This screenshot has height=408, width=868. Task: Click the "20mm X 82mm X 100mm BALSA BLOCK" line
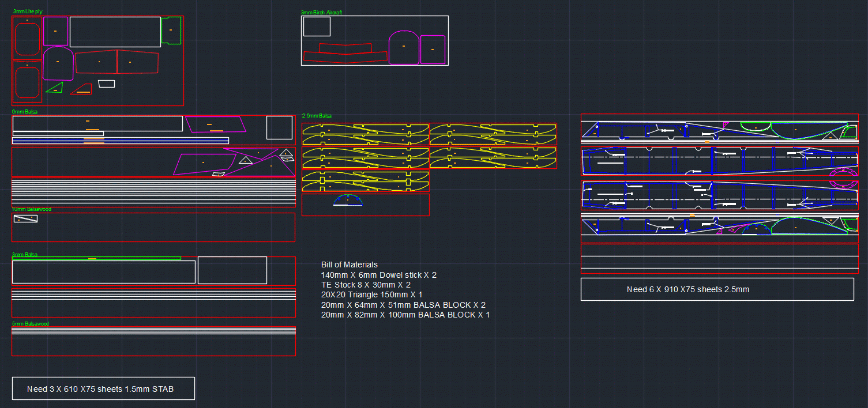[x=405, y=315]
